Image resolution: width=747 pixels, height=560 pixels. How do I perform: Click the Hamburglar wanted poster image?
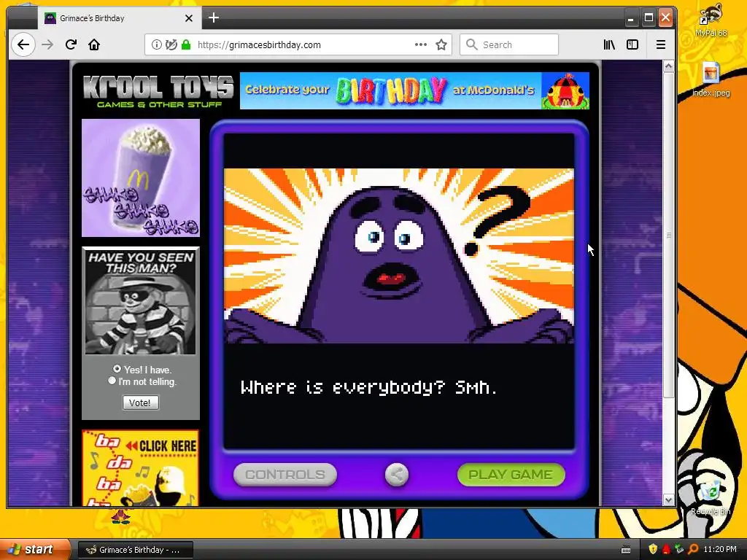point(141,302)
